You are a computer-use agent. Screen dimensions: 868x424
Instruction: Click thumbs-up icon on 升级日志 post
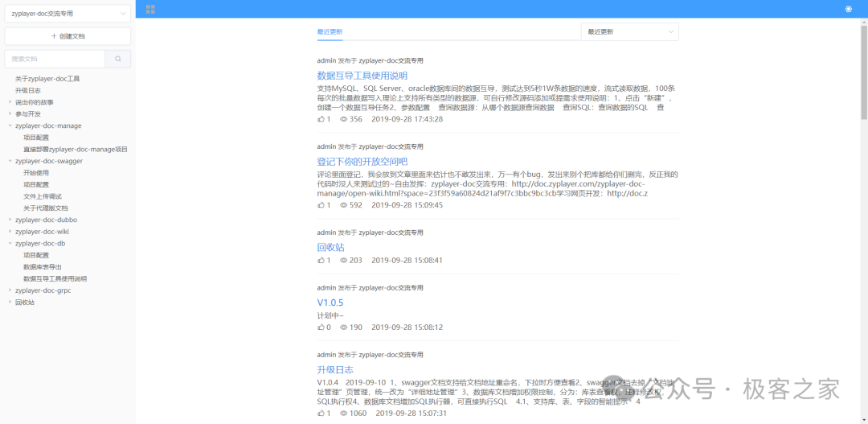point(321,413)
